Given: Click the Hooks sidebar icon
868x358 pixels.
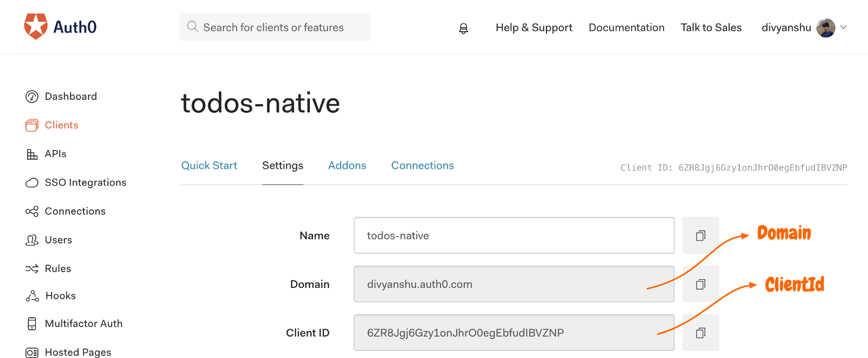Looking at the screenshot, I should [x=32, y=296].
